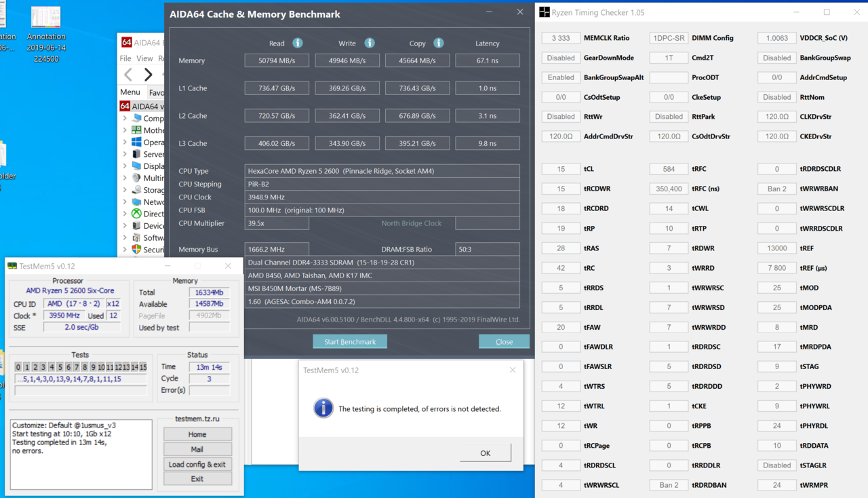This screenshot has width=868, height=498.
Task: Expand the Multimedia tree node
Action: point(125,178)
